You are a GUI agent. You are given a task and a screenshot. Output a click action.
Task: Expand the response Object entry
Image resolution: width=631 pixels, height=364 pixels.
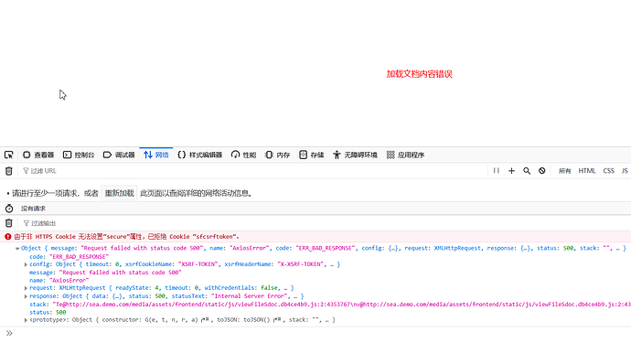26,296
